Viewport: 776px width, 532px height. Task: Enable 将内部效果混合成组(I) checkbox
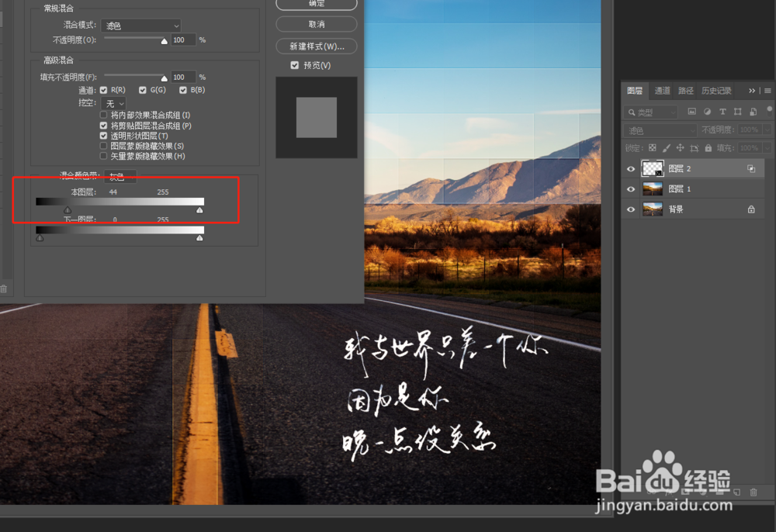[x=103, y=115]
